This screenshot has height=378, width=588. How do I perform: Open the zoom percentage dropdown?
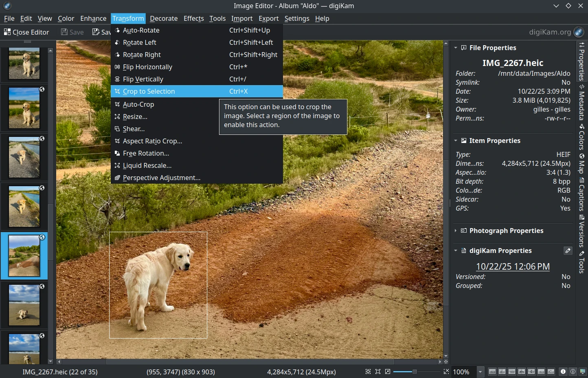tap(480, 371)
